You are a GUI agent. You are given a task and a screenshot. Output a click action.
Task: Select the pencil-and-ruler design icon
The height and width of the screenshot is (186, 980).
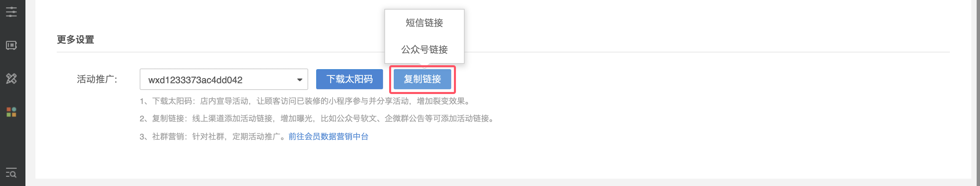click(11, 79)
